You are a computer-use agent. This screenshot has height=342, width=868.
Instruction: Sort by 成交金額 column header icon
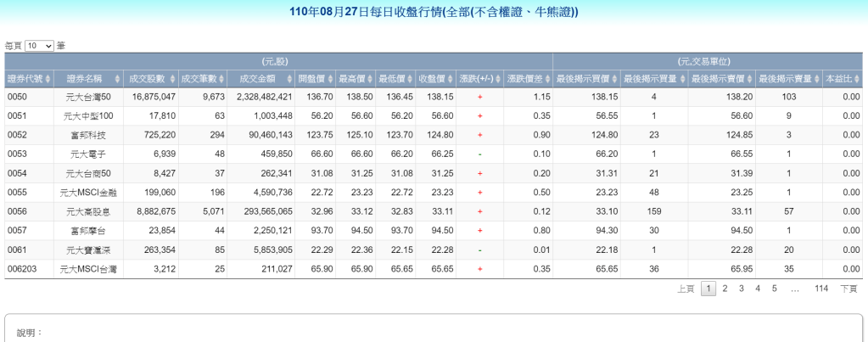tap(289, 79)
